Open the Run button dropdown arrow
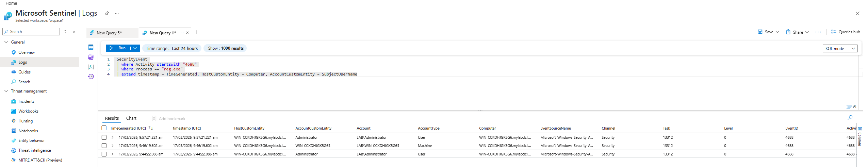868x167 pixels. coord(135,48)
